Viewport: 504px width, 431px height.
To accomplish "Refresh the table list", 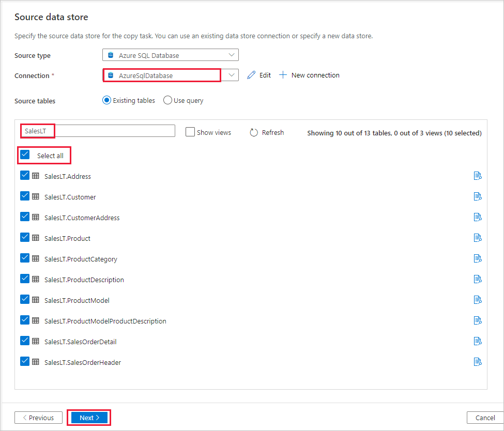I will [x=266, y=132].
